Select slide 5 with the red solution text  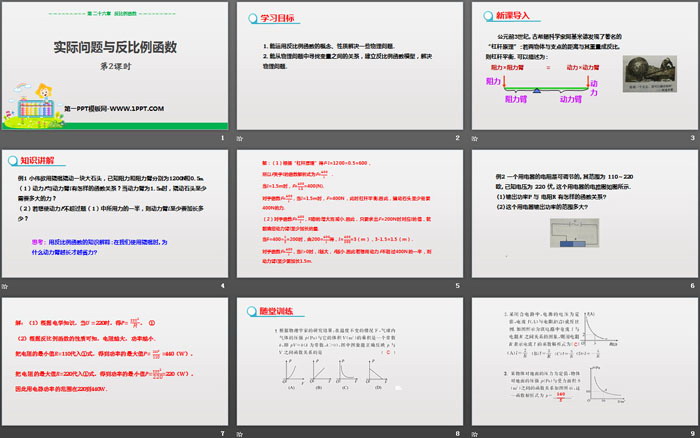[348, 218]
